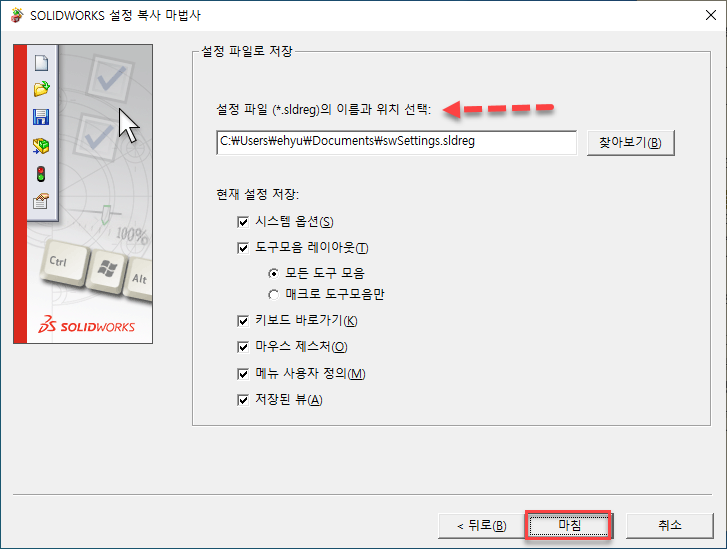Click the 마침 finish button
Viewport: 727px width, 549px height.
(x=569, y=525)
